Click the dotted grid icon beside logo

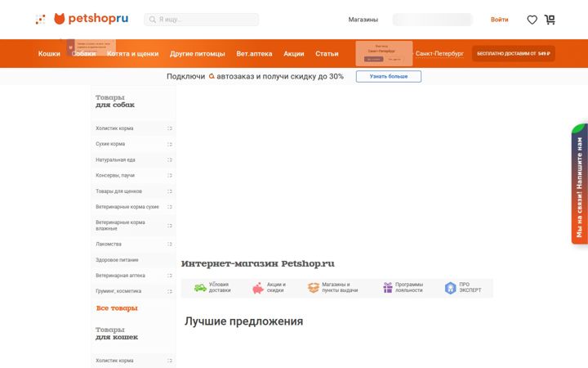tap(41, 19)
